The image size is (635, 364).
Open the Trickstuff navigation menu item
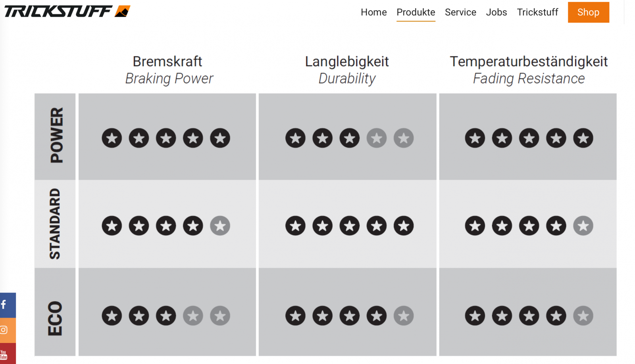click(x=537, y=12)
